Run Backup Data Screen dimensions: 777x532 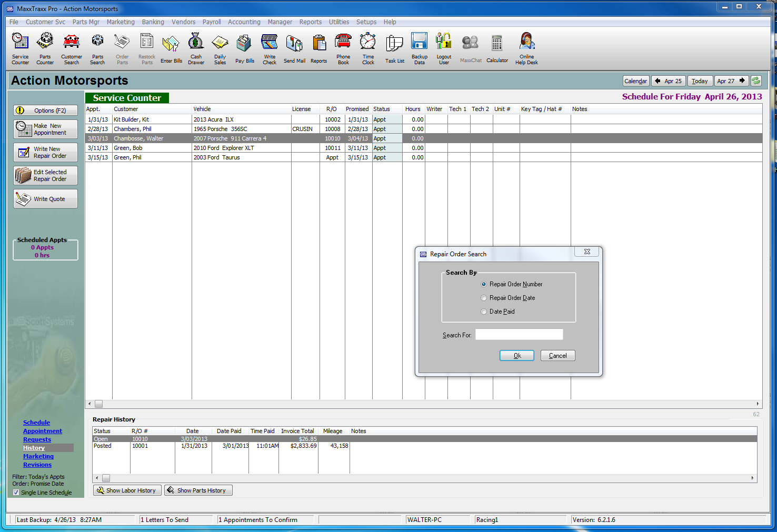(x=420, y=48)
